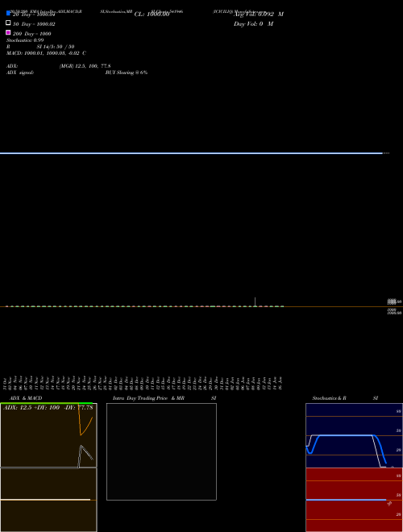
Task: Click inside the empty Intra Day Trading chart box
Action: pyautogui.click(x=161, y=451)
